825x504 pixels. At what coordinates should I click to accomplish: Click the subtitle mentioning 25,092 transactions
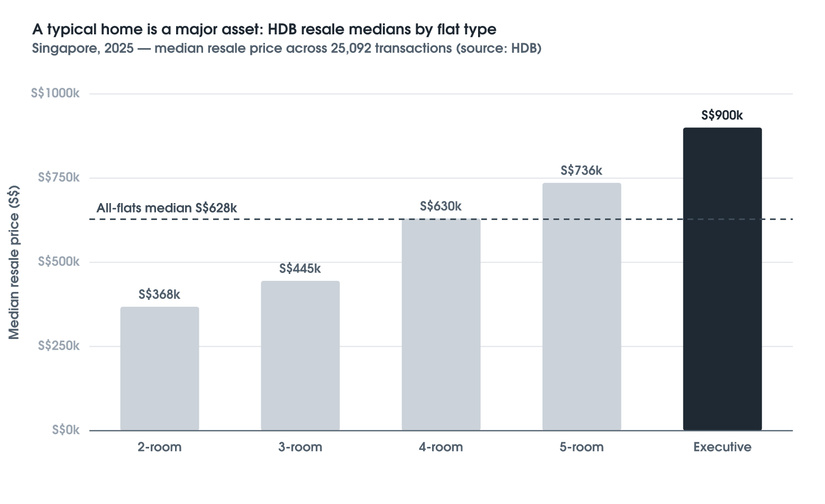point(287,49)
